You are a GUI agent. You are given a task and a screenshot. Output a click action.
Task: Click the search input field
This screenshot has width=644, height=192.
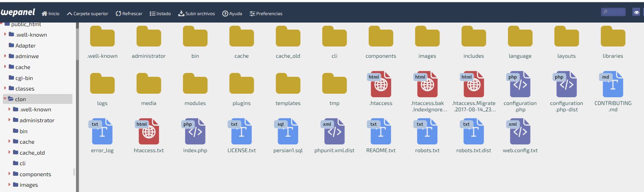(x=613, y=12)
